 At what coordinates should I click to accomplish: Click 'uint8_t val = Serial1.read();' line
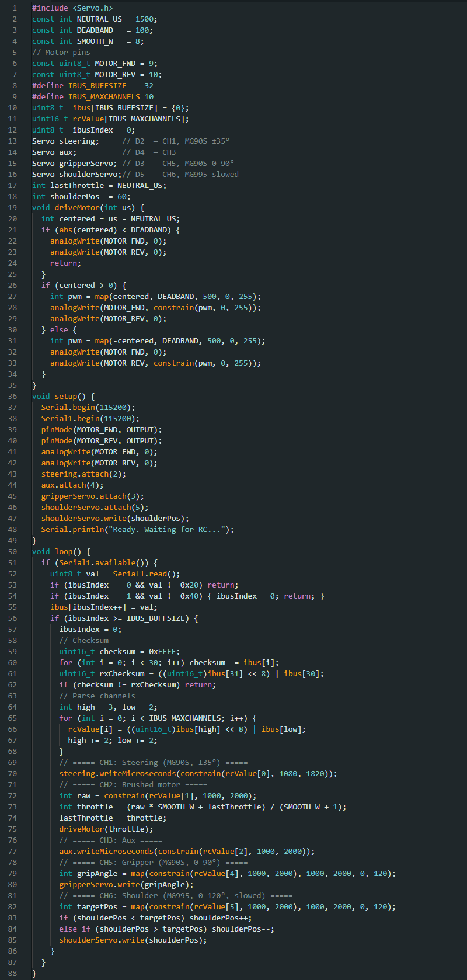(115, 574)
